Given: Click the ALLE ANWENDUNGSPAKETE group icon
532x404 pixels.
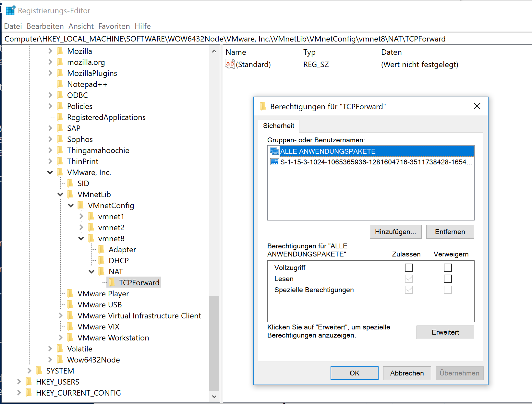Looking at the screenshot, I should pos(274,151).
